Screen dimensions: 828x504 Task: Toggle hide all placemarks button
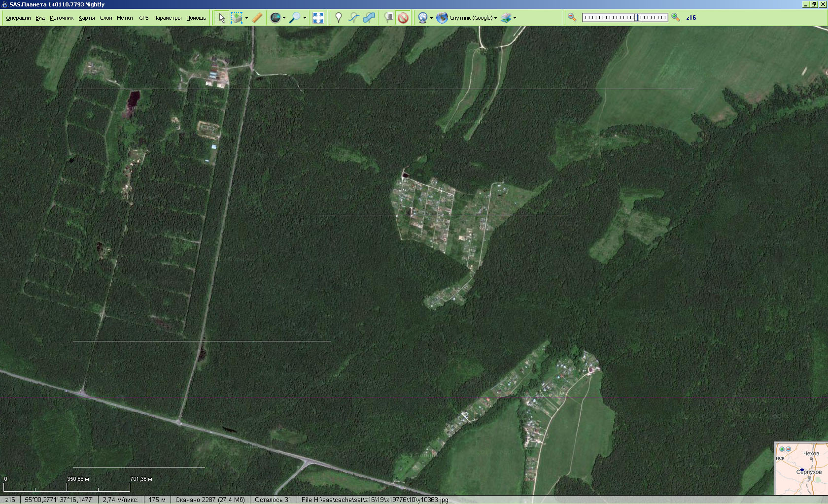coord(403,18)
